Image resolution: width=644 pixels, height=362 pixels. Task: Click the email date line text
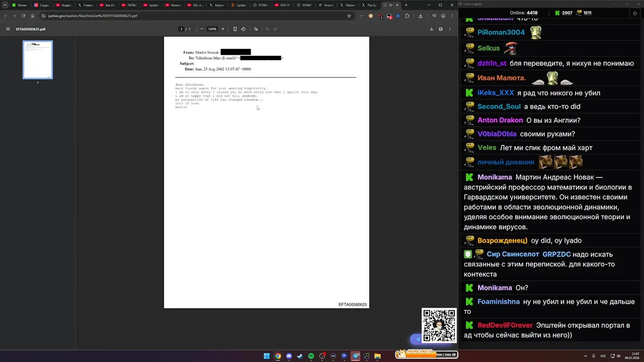click(218, 69)
